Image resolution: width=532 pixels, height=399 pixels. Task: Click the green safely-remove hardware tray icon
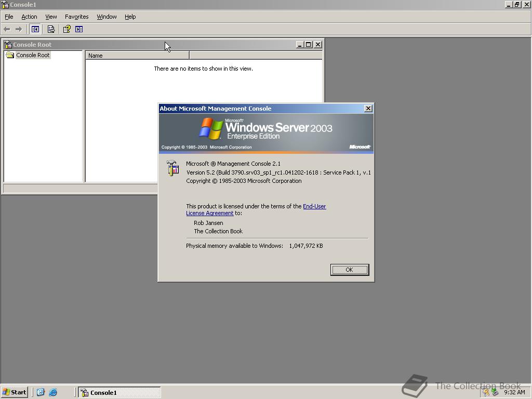coord(495,392)
